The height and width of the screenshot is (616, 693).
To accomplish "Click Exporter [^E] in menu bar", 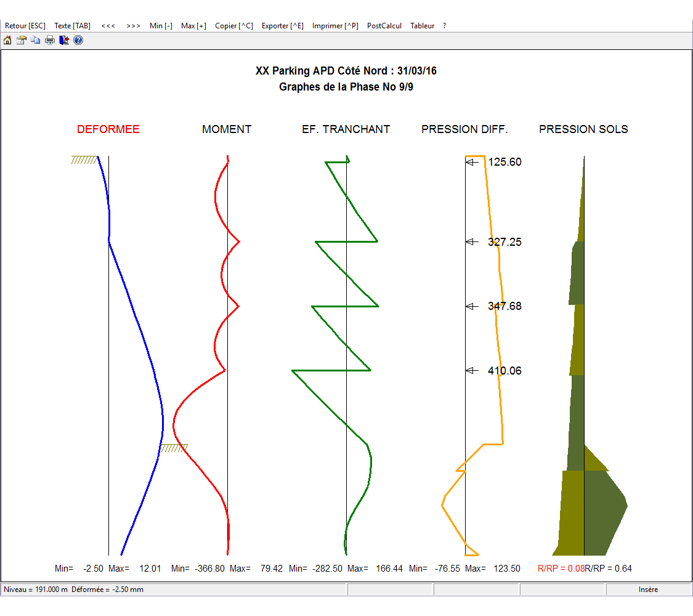I will point(282,26).
